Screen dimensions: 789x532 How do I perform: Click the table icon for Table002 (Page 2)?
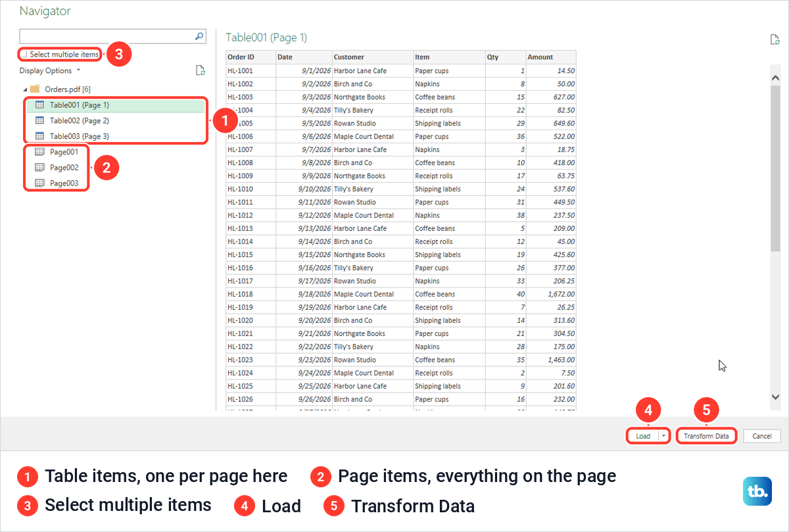39,120
